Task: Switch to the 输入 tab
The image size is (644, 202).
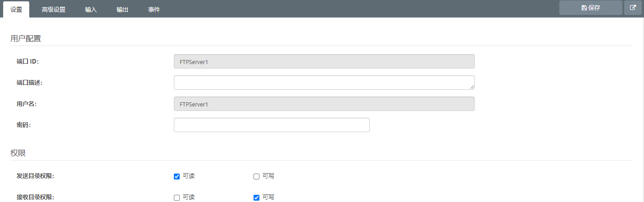Action: click(91, 9)
